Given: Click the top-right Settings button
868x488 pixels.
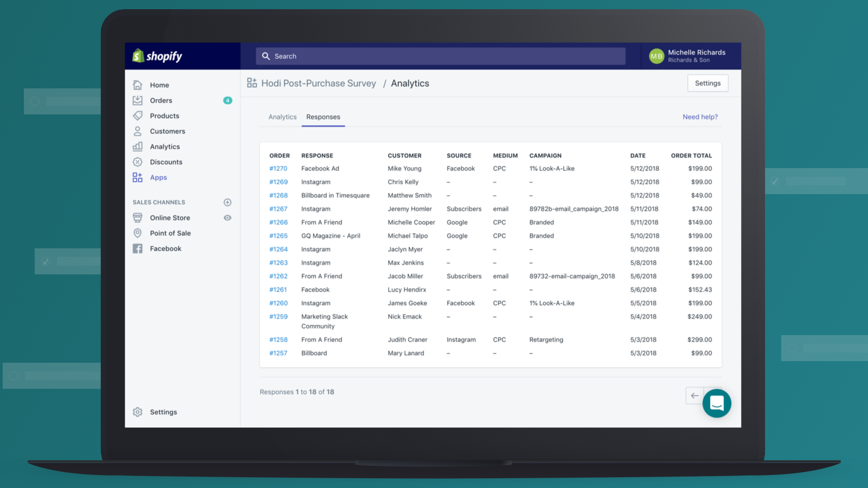Looking at the screenshot, I should (708, 83).
